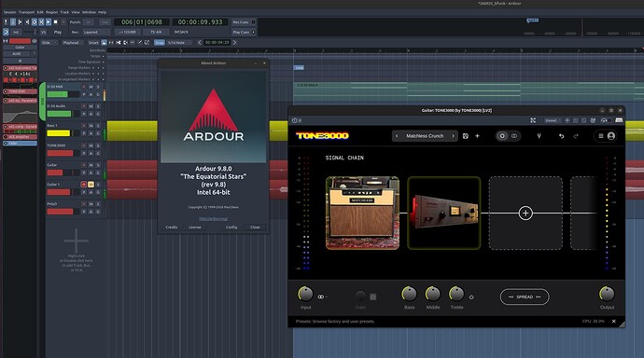Save the Matchless Crunch preset with disk icon
This screenshot has height=358, width=644.
click(x=466, y=136)
